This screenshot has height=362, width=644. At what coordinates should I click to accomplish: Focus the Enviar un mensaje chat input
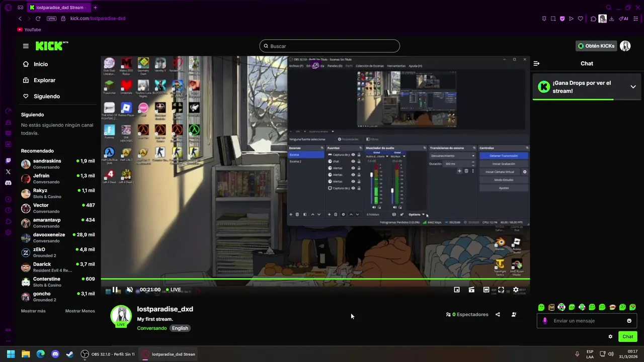pos(587,321)
